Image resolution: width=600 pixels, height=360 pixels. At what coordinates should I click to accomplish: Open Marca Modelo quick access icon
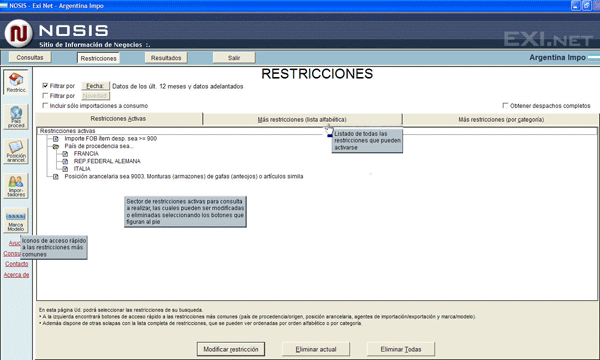coord(16,220)
